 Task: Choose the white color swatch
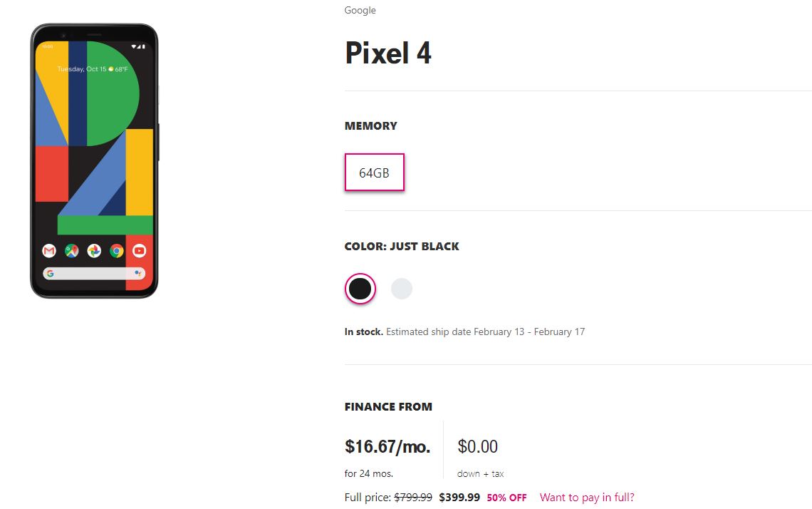coord(401,289)
